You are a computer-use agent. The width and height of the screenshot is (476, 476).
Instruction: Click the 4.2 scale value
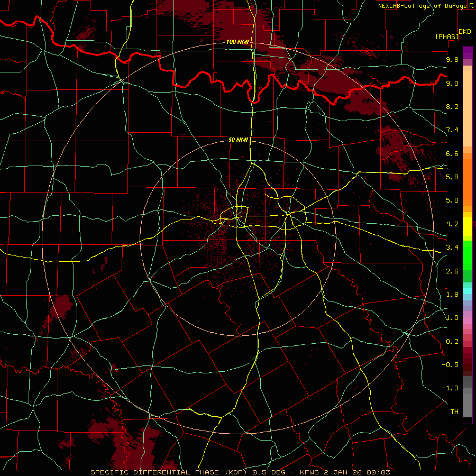click(x=452, y=224)
